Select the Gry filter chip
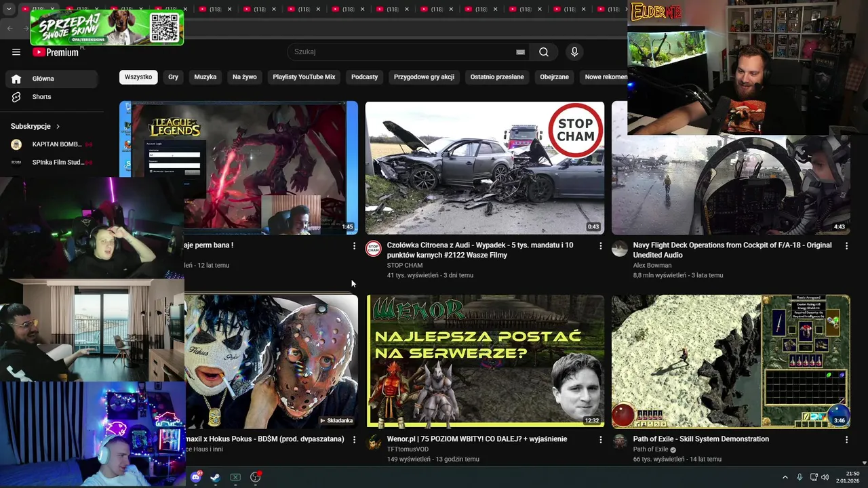The width and height of the screenshot is (868, 488). (x=173, y=77)
